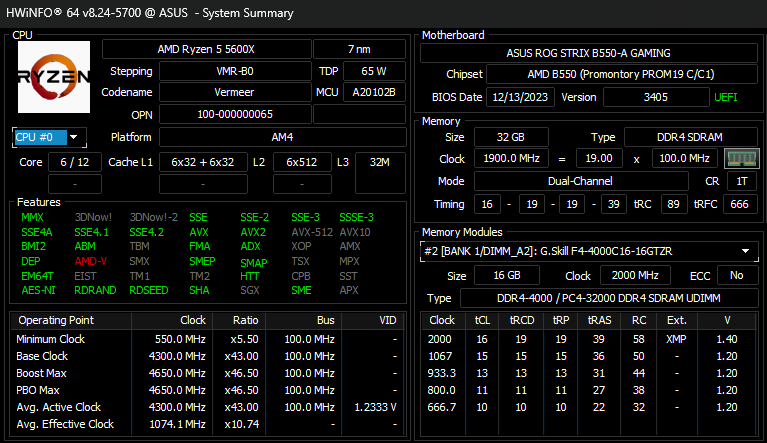
Task: Click the CR value 1T
Action: (x=742, y=181)
